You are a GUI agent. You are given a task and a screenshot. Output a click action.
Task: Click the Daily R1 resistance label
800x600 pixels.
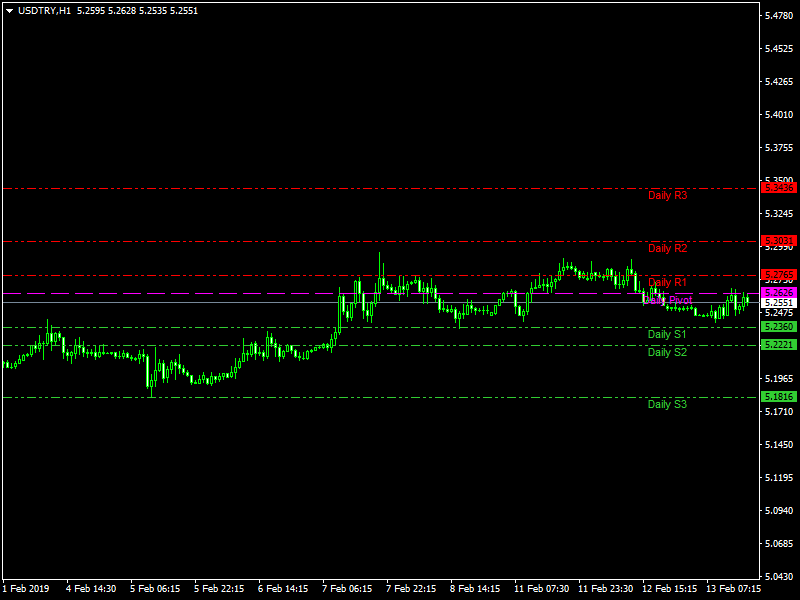[667, 282]
